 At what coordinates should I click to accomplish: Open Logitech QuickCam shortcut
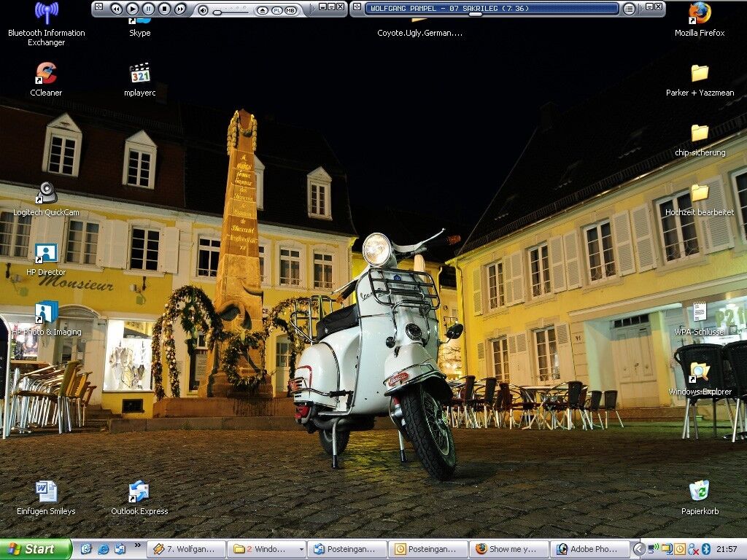46,193
